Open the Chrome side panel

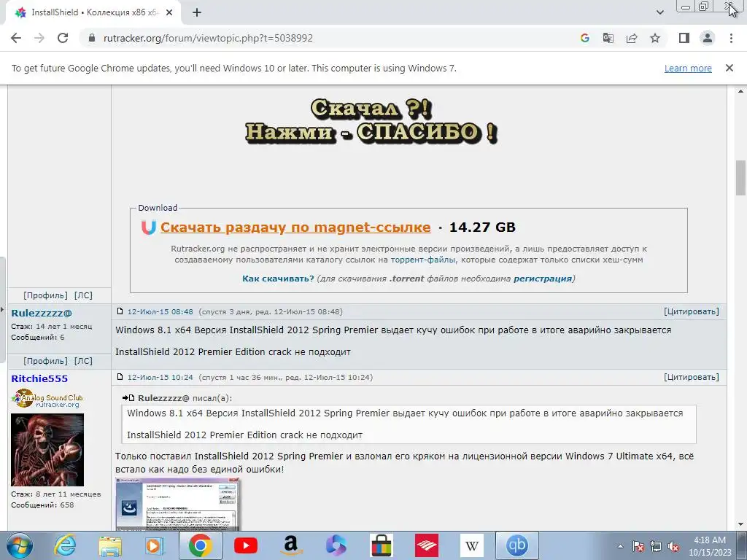pos(684,38)
